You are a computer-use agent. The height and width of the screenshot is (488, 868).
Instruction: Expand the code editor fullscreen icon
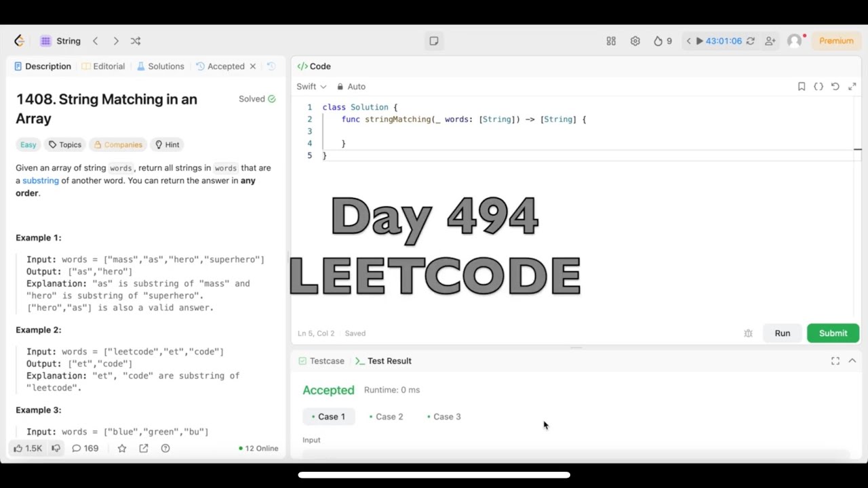pyautogui.click(x=852, y=87)
